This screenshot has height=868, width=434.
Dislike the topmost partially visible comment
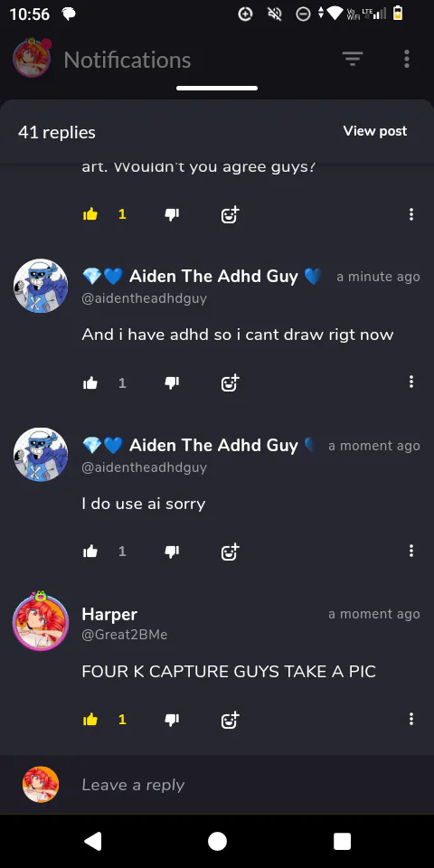pyautogui.click(x=172, y=214)
